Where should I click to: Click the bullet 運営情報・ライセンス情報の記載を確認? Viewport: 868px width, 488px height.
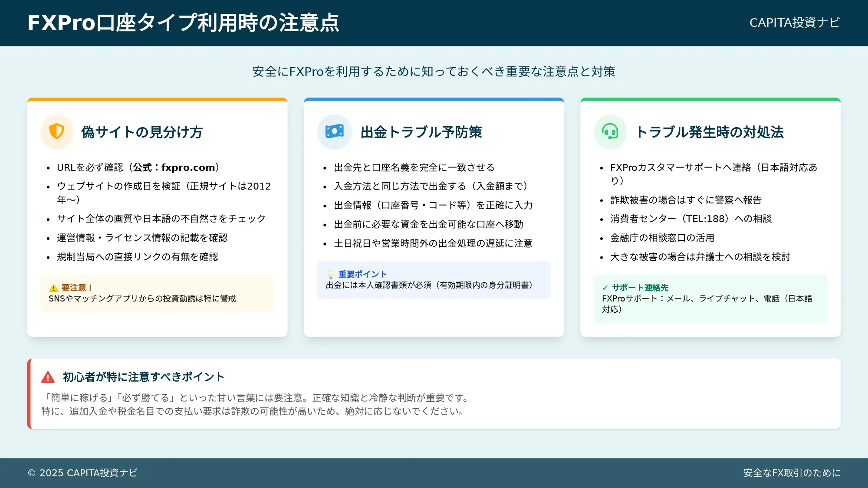(142, 238)
